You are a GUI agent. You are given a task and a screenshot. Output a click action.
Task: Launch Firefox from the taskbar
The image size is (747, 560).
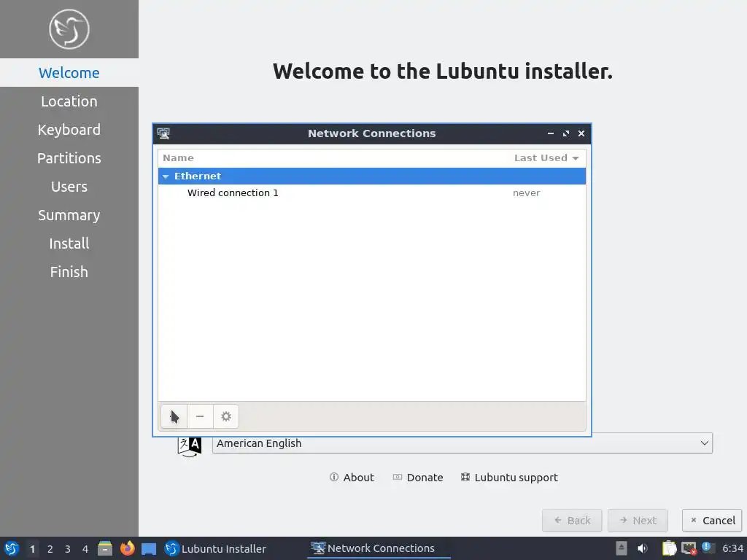click(127, 548)
